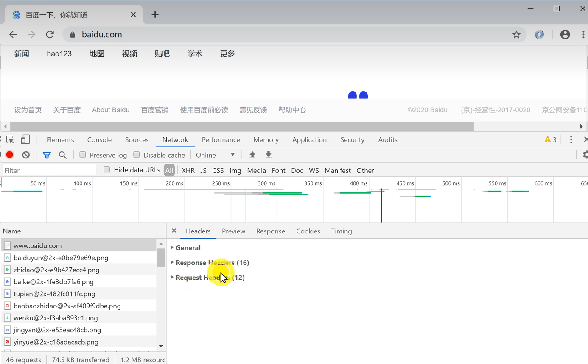Click the page horizontal scrollbar thumb
This screenshot has height=364, width=588.
[242, 126]
